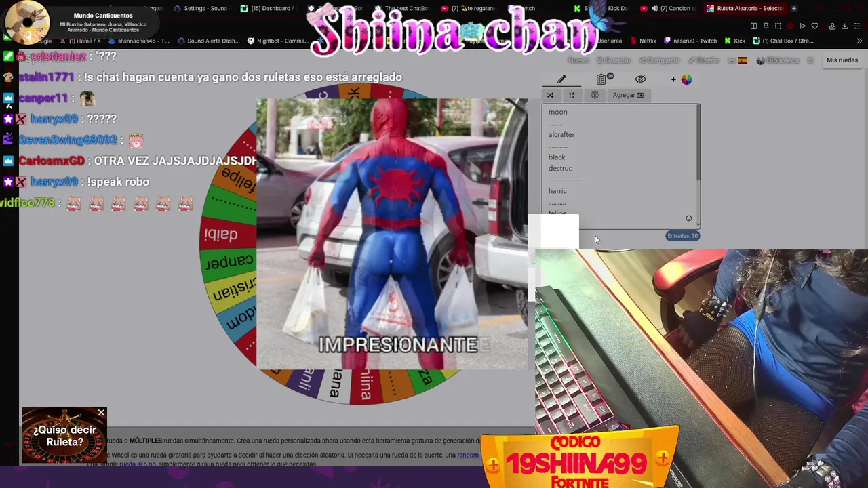
Task: Follow the 'random' link in the description
Action: (468, 455)
